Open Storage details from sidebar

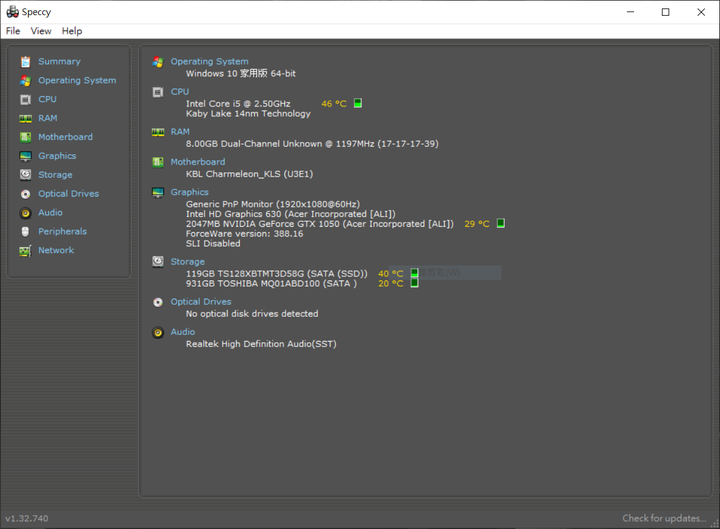tap(55, 175)
